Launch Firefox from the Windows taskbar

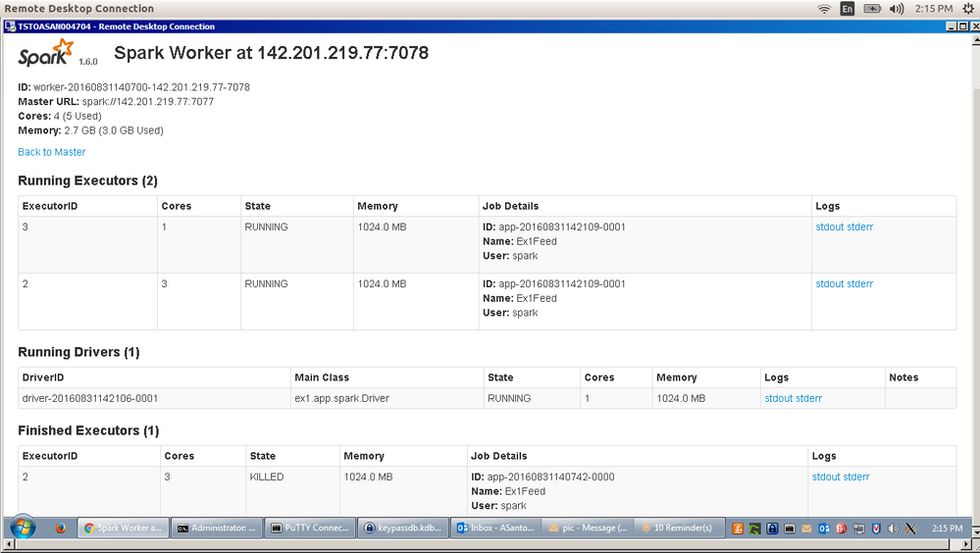click(x=61, y=528)
